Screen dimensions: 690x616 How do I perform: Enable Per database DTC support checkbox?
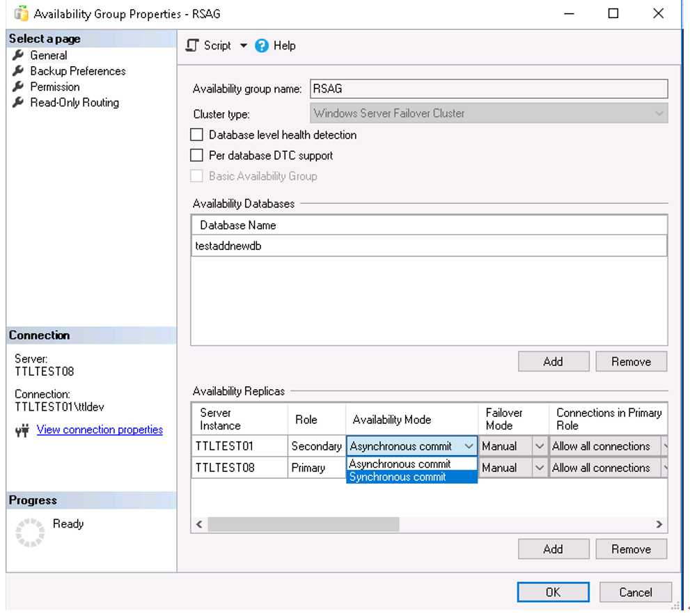click(196, 155)
